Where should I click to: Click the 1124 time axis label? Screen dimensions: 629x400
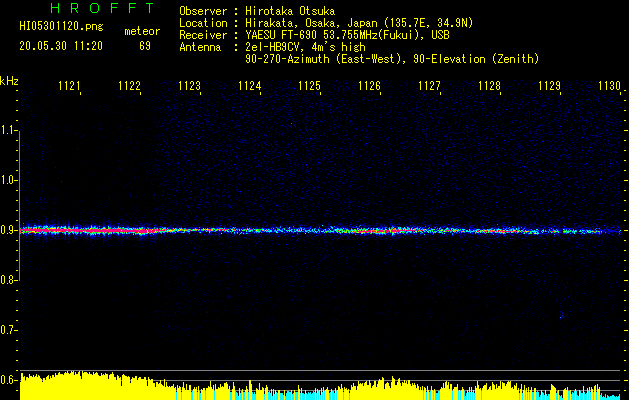tap(250, 86)
